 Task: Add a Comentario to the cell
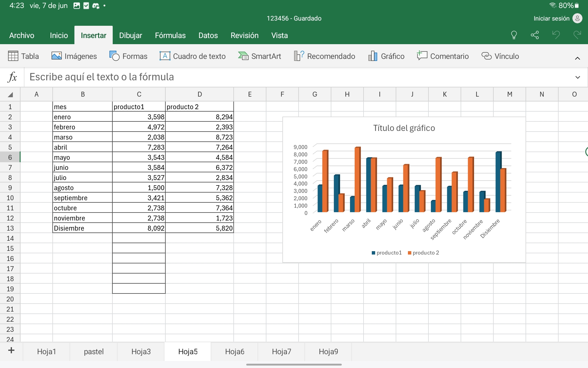[443, 56]
